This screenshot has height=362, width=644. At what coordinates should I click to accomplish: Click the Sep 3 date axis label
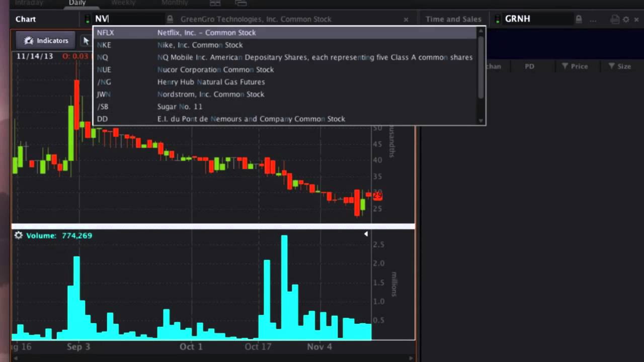click(78, 347)
